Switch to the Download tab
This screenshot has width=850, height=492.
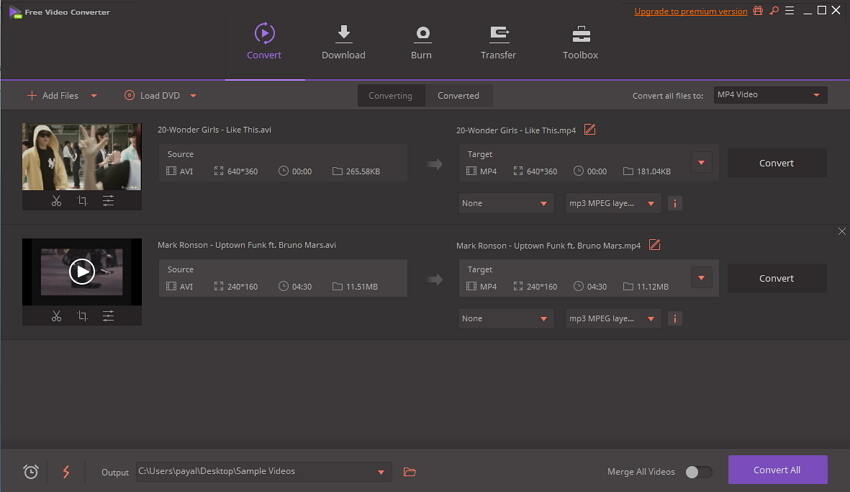click(x=343, y=43)
